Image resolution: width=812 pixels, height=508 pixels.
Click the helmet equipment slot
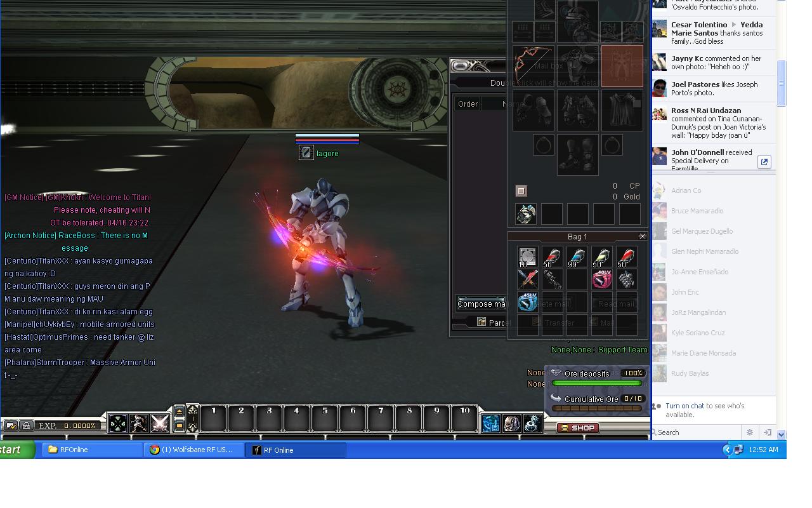click(577, 21)
